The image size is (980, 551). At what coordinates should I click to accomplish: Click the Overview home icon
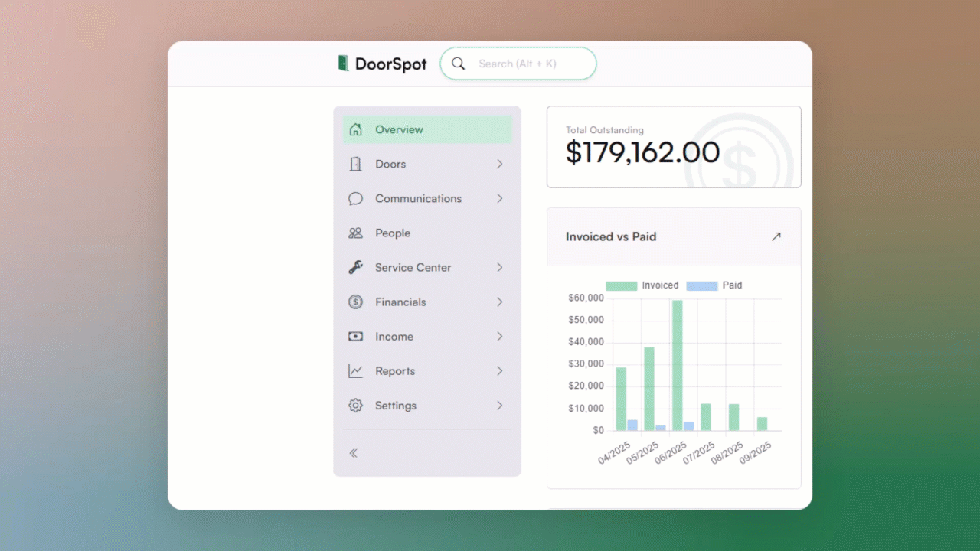click(355, 129)
